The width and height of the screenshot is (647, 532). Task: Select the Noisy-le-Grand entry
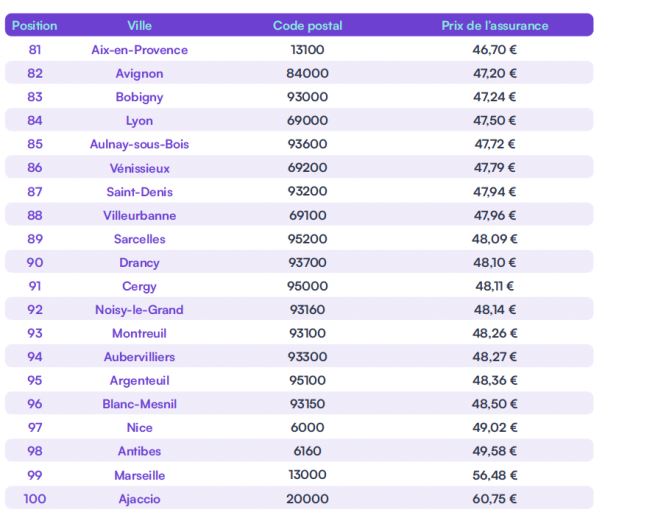(x=139, y=310)
